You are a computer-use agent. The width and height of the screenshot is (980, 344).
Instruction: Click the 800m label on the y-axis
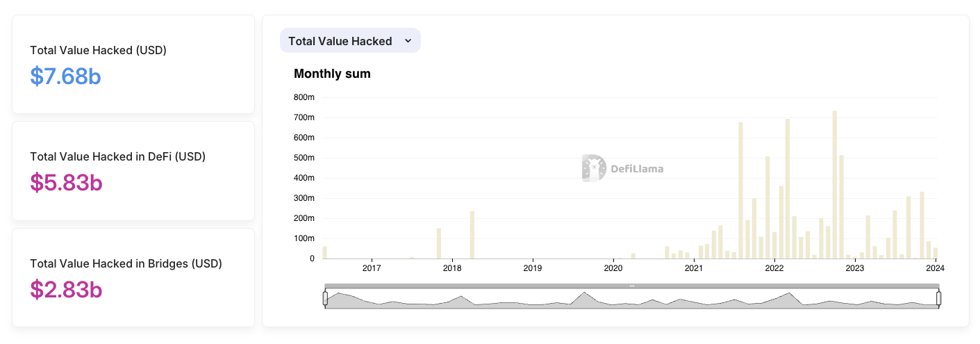click(x=304, y=97)
